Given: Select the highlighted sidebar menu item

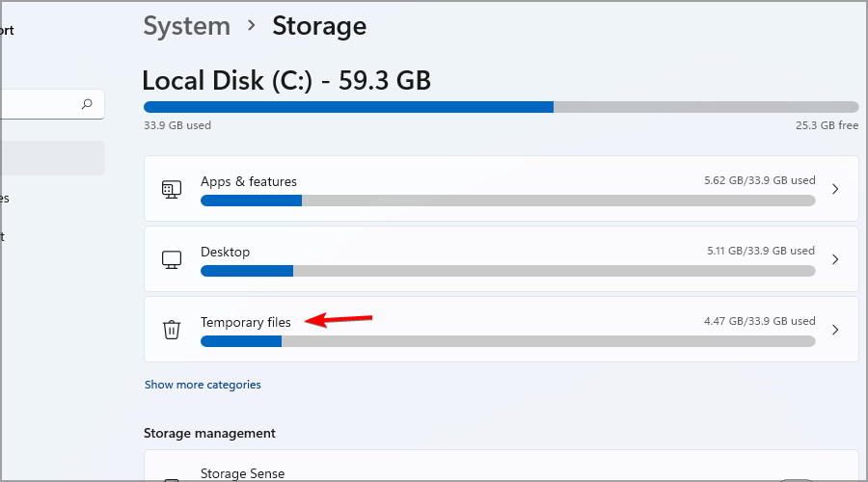Looking at the screenshot, I should (53, 158).
